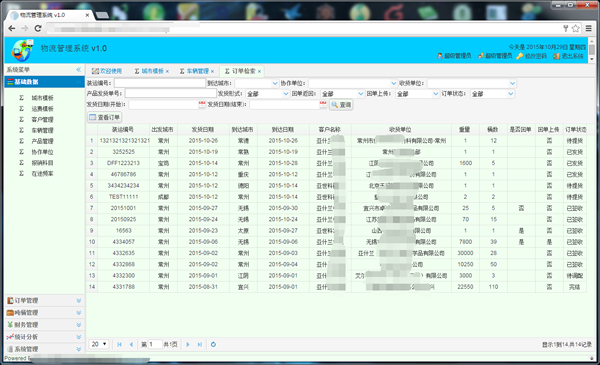Open the page size dropdown showing 20
This screenshot has width=600, height=365.
(x=99, y=344)
